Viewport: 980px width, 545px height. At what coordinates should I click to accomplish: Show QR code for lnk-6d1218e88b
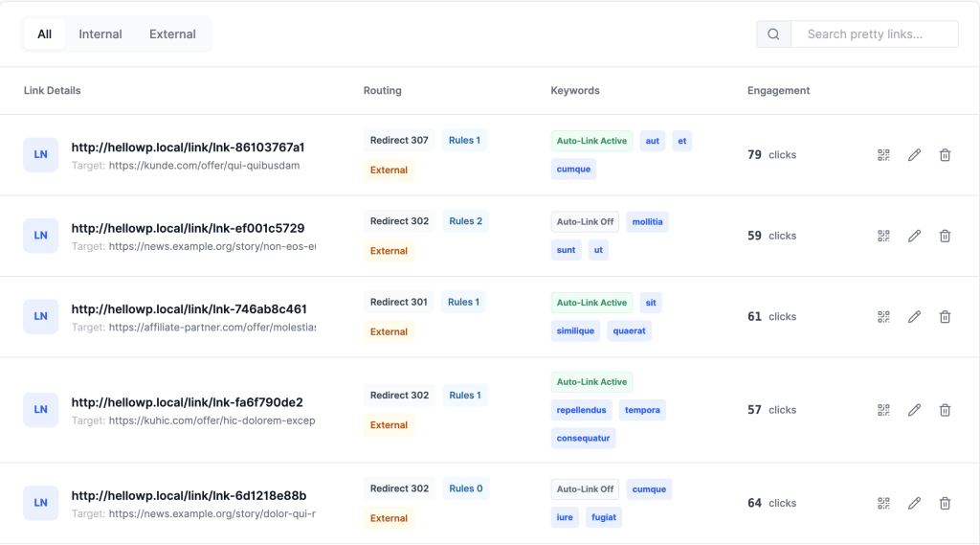883,503
